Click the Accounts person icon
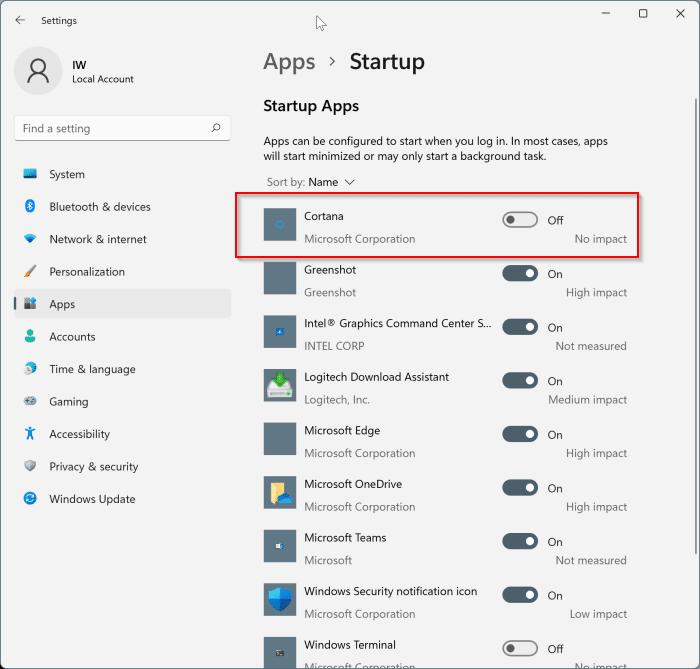The image size is (700, 669). tap(30, 336)
